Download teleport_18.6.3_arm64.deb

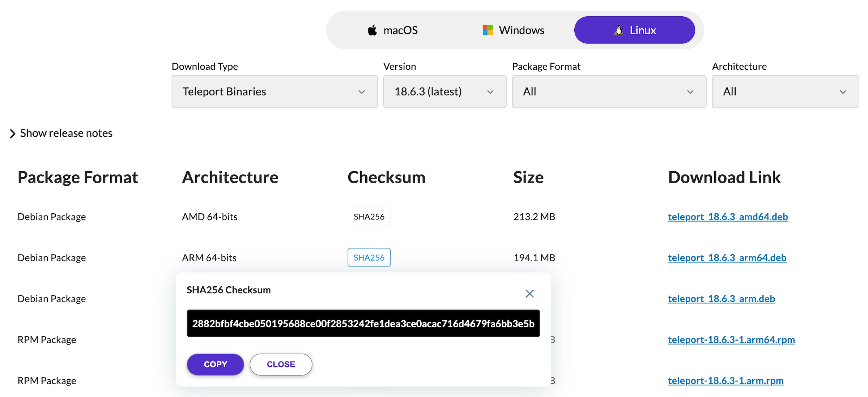[x=727, y=257]
